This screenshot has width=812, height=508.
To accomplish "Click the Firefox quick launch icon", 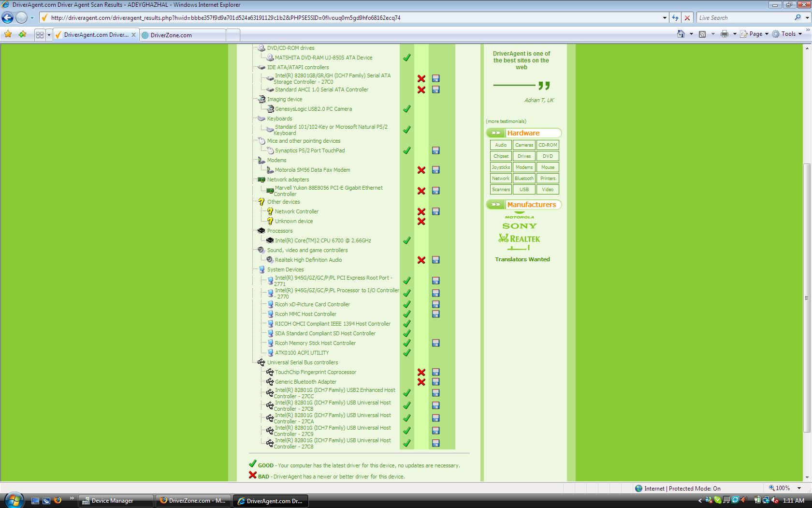I will pyautogui.click(x=58, y=500).
